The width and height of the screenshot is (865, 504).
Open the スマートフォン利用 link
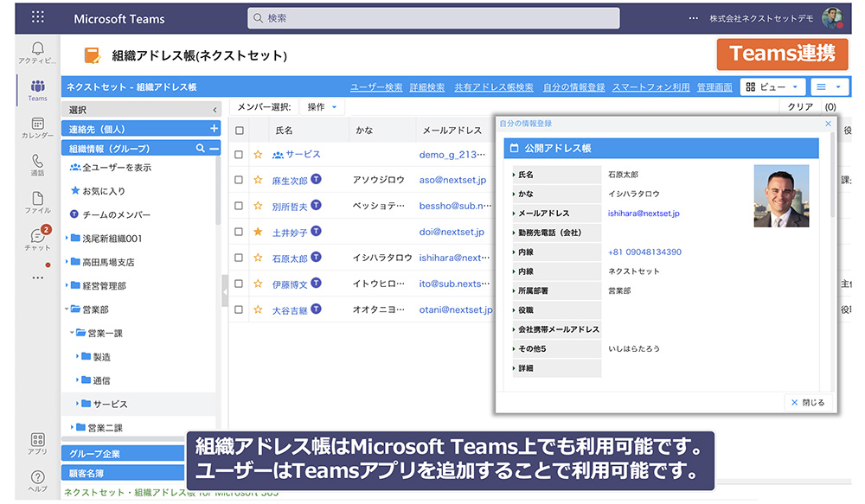tap(650, 87)
